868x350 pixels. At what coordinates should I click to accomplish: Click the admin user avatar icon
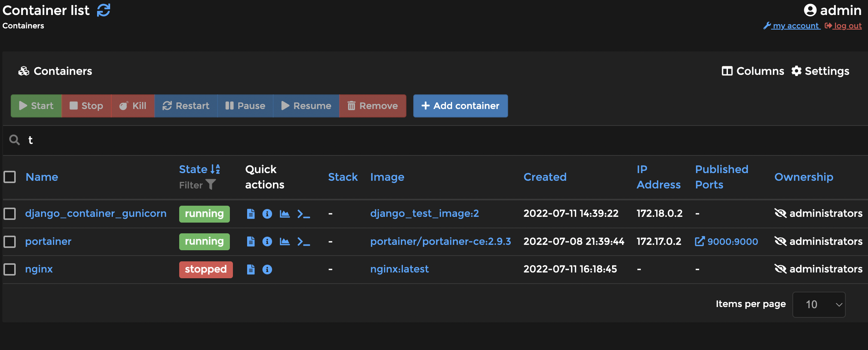point(810,10)
